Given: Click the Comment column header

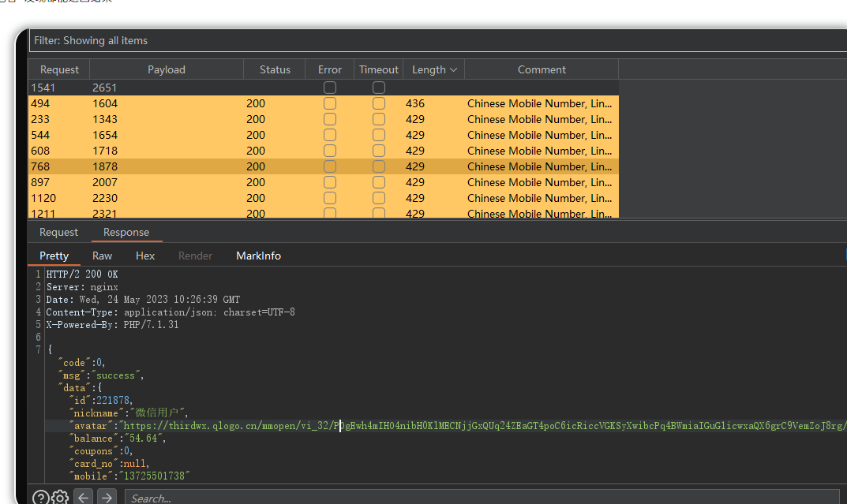Looking at the screenshot, I should click(542, 69).
